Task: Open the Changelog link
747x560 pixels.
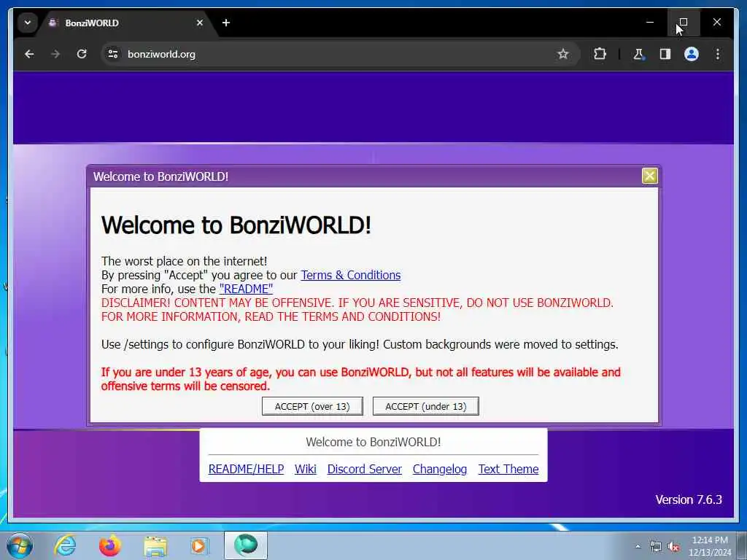Action: click(x=440, y=469)
